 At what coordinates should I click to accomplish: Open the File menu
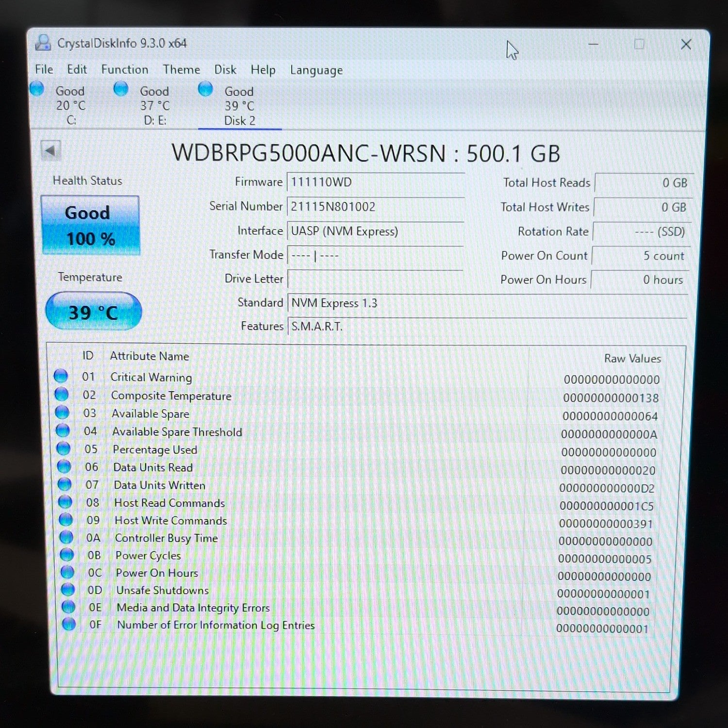(44, 69)
